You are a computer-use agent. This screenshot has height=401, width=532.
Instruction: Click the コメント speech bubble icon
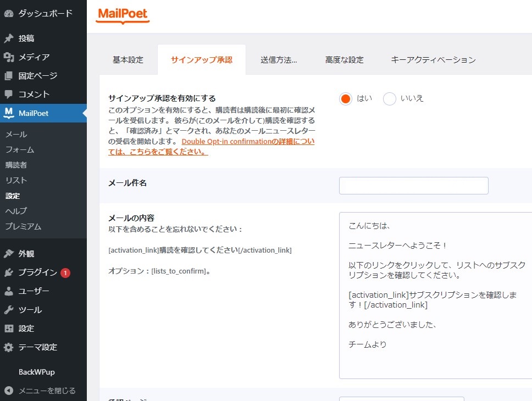(x=9, y=94)
